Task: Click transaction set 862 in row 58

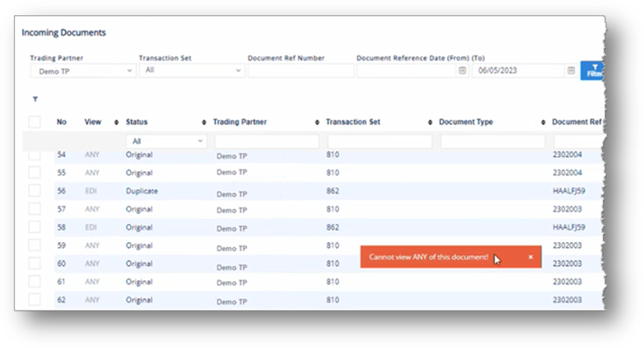Action: [x=333, y=227]
